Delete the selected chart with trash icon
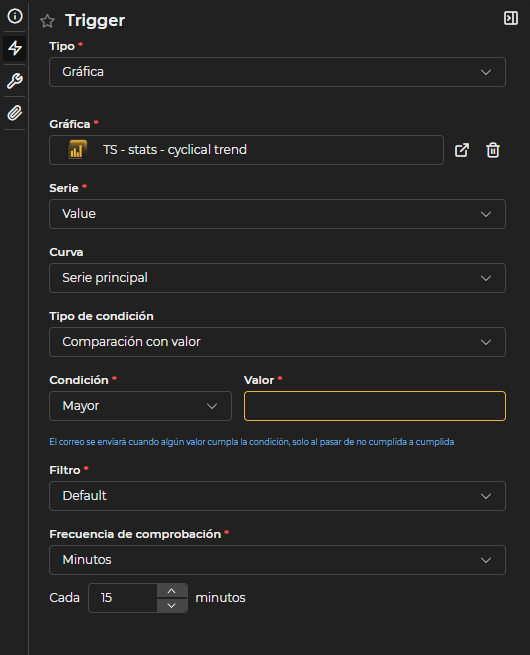 (493, 150)
